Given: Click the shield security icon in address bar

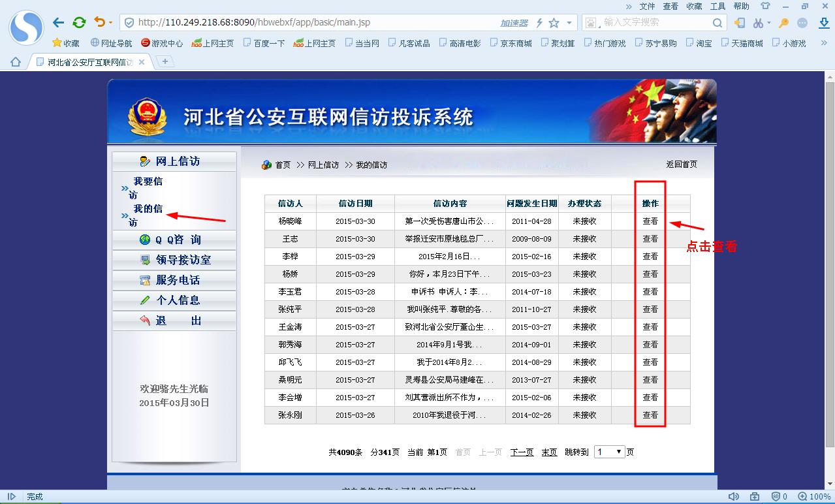Looking at the screenshot, I should 129,22.
